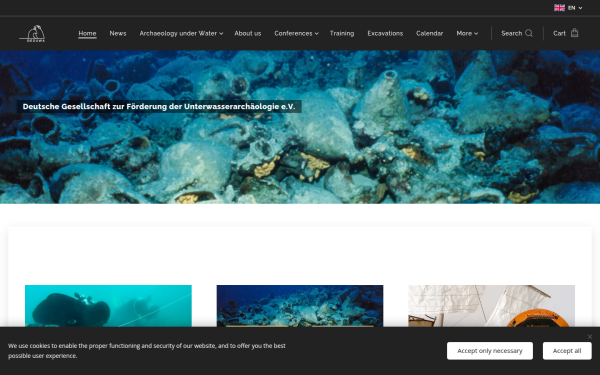Go to the Home menu item
Screen dimensions: 600x375
(x=87, y=33)
